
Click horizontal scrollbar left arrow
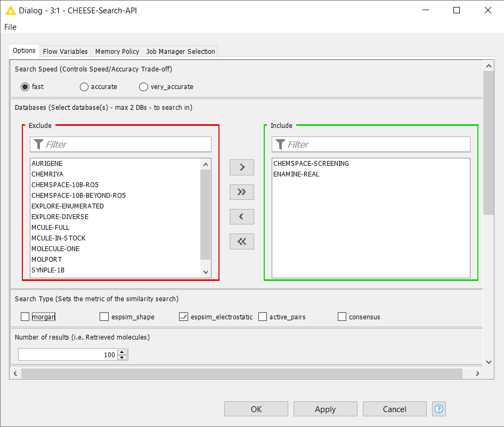point(15,373)
